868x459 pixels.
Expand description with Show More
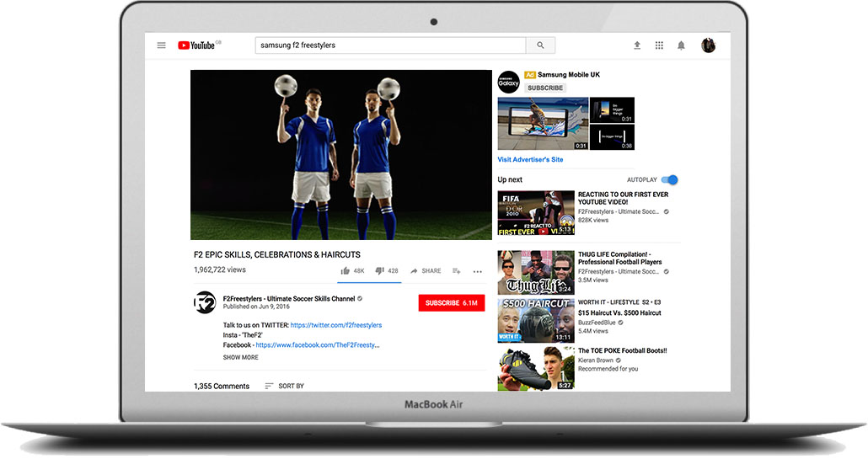coord(240,357)
